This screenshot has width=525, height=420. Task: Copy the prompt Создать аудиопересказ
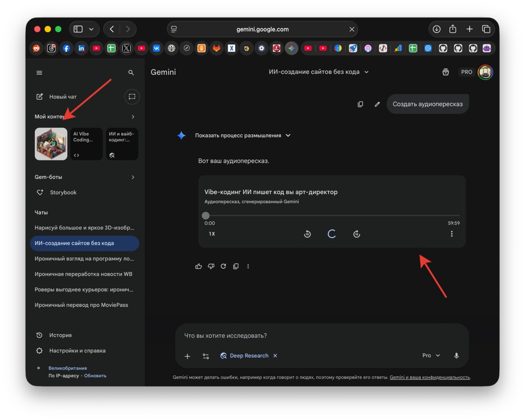[x=360, y=104]
